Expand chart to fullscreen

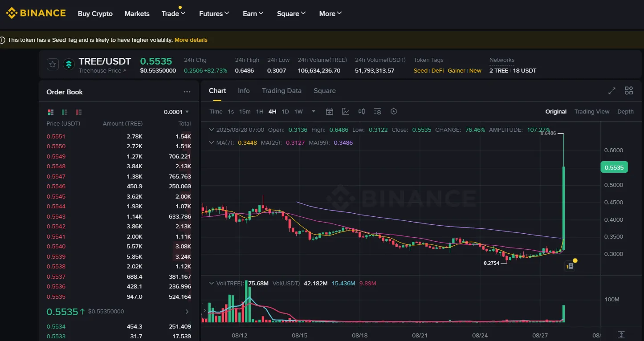[x=612, y=91]
